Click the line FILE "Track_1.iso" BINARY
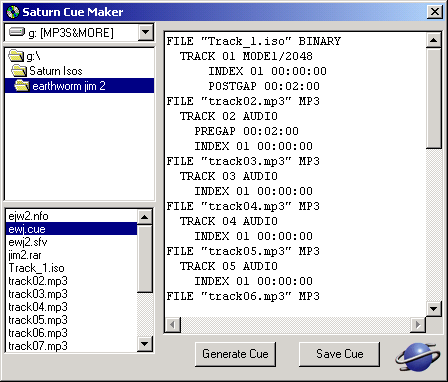 [254, 41]
